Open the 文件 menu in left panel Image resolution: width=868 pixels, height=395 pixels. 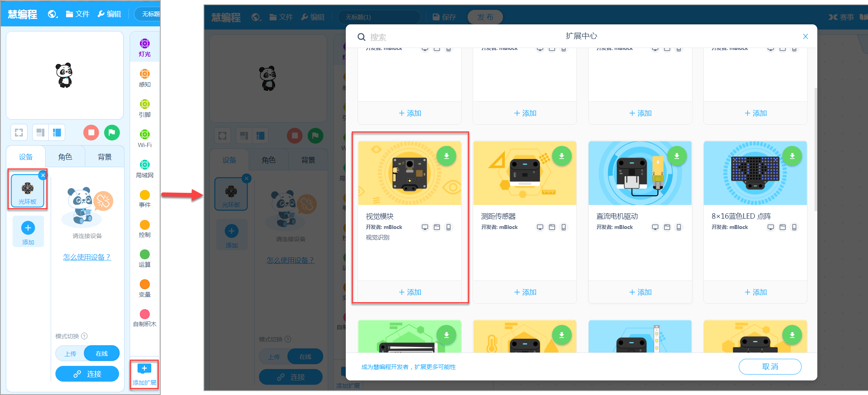(x=78, y=14)
